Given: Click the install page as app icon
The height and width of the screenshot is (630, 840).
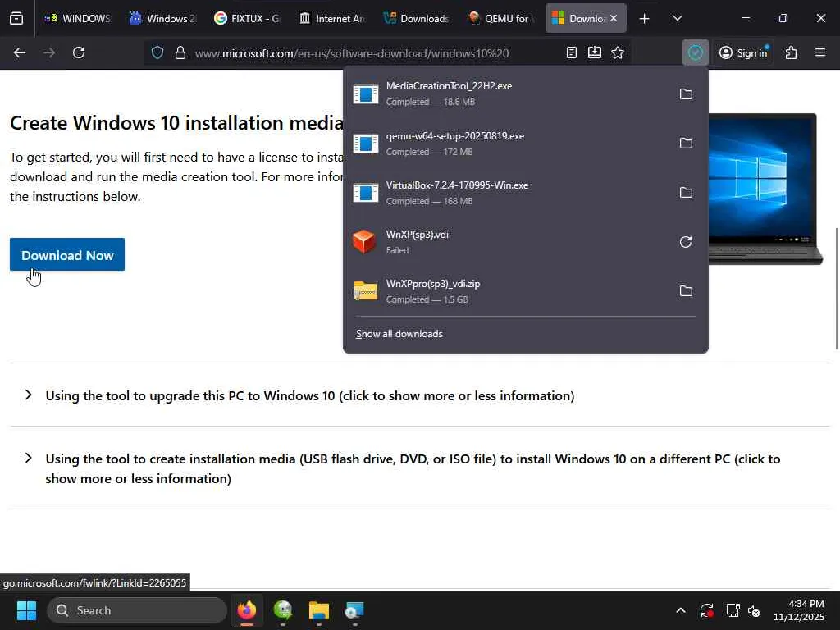Looking at the screenshot, I should [x=595, y=52].
